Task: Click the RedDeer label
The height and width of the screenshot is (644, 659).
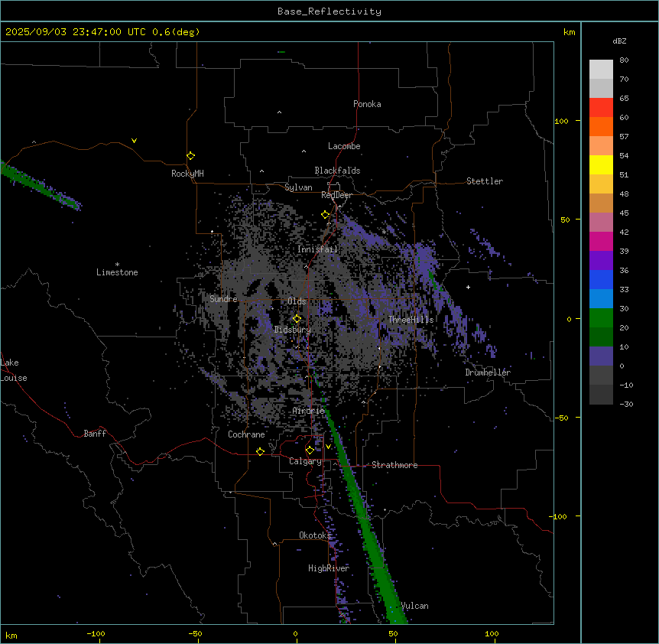Action: (x=336, y=195)
